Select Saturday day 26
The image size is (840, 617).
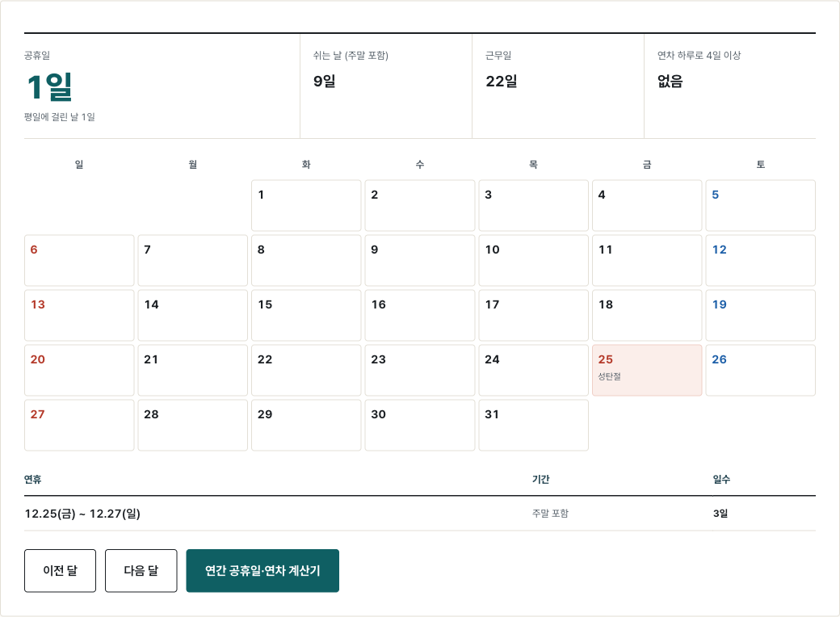pos(761,370)
